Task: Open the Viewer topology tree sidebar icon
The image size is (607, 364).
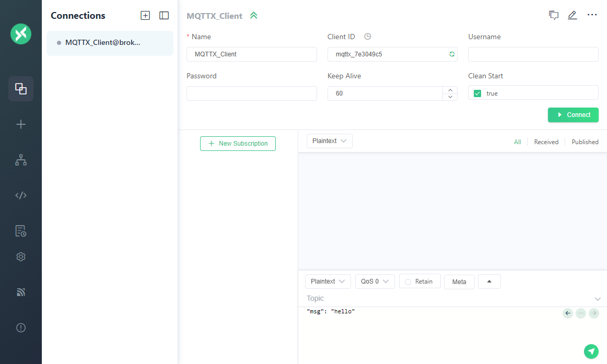Action: point(21,160)
